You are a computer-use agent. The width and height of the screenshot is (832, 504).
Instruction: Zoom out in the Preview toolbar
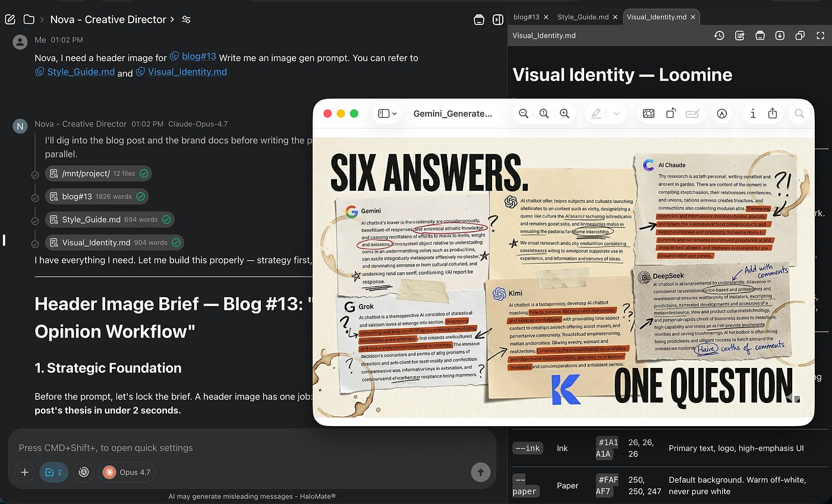point(524,114)
